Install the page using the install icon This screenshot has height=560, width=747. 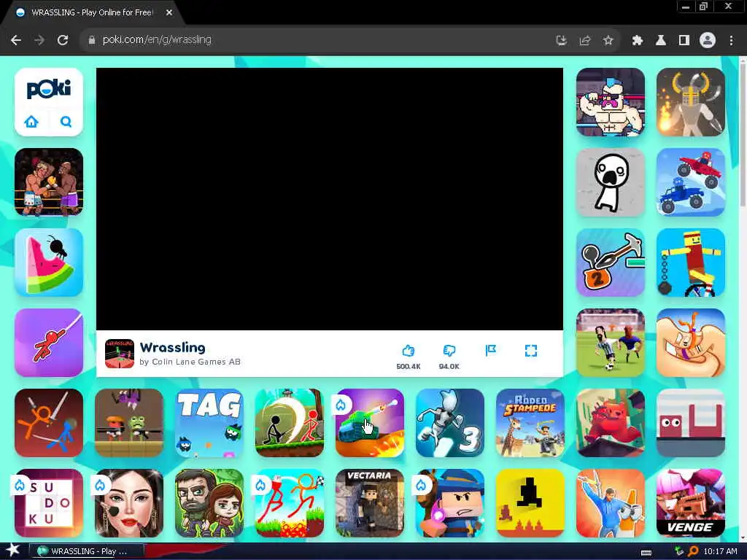click(562, 41)
